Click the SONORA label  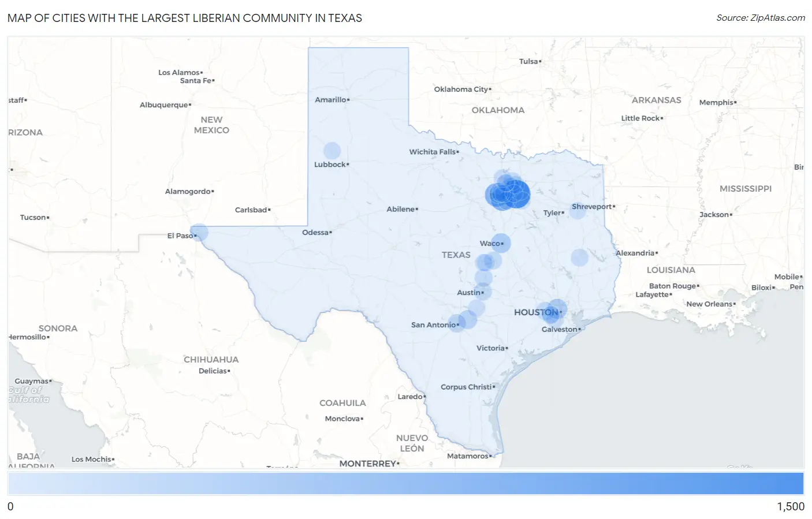[58, 328]
